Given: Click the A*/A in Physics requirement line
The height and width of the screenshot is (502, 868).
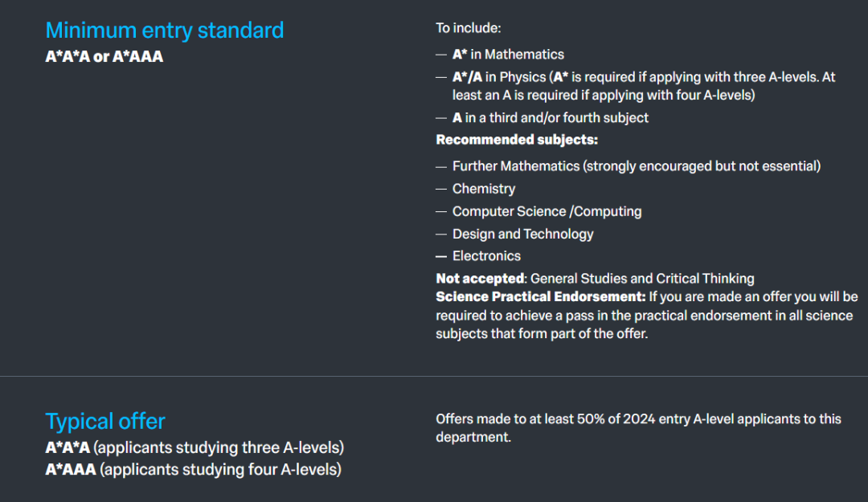Looking at the screenshot, I should (644, 86).
